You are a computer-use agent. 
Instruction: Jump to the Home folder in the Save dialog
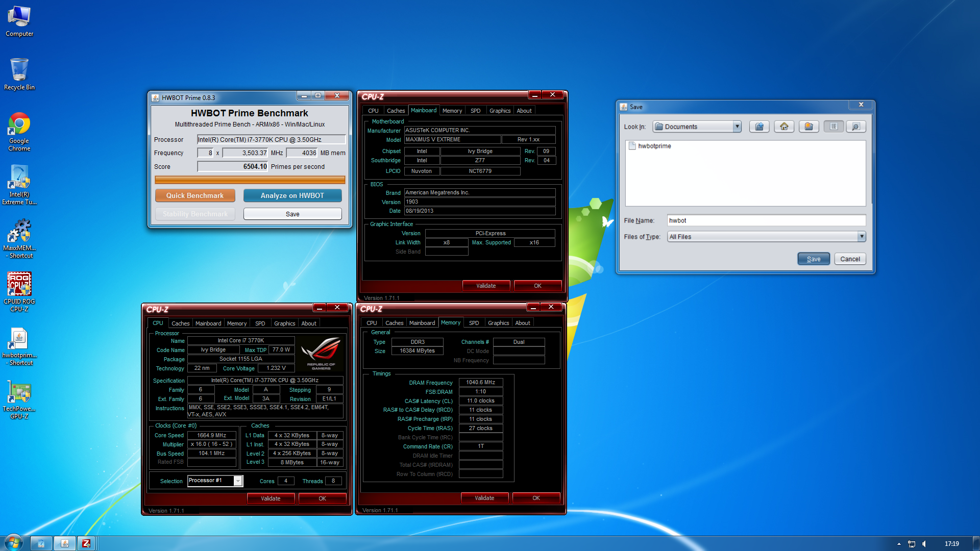click(x=784, y=127)
